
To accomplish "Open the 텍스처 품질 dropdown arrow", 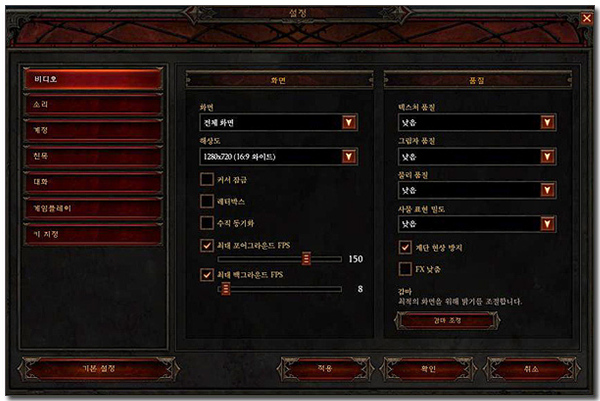I will 548,122.
